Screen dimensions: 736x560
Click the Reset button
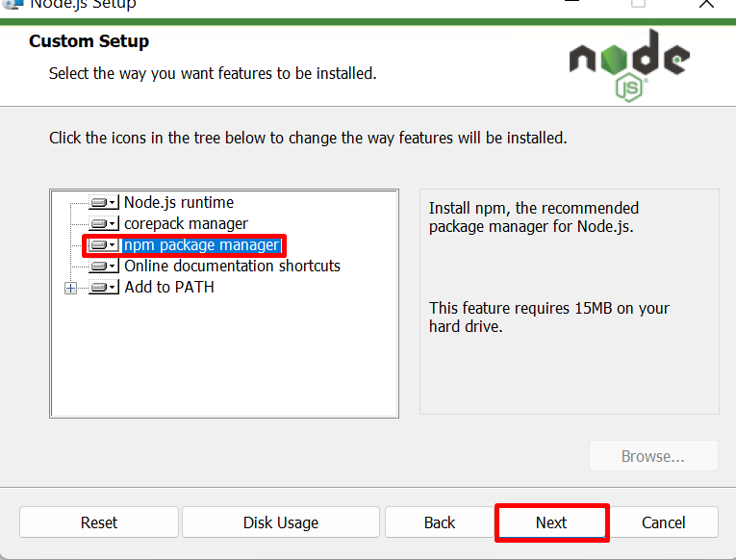(99, 522)
